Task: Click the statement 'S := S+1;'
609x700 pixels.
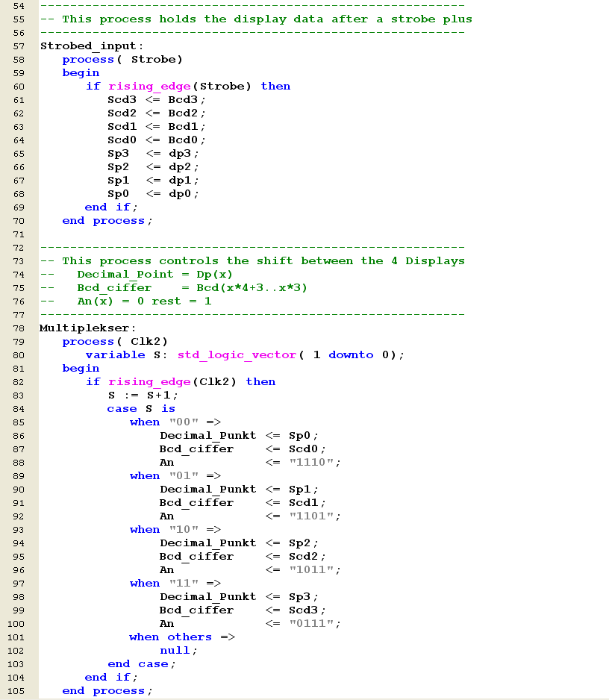Action: [143, 395]
